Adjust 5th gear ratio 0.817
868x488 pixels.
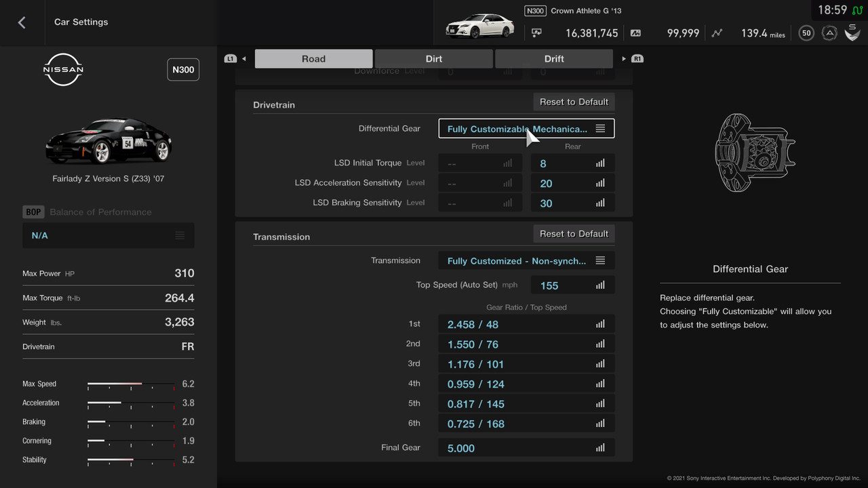pos(527,403)
